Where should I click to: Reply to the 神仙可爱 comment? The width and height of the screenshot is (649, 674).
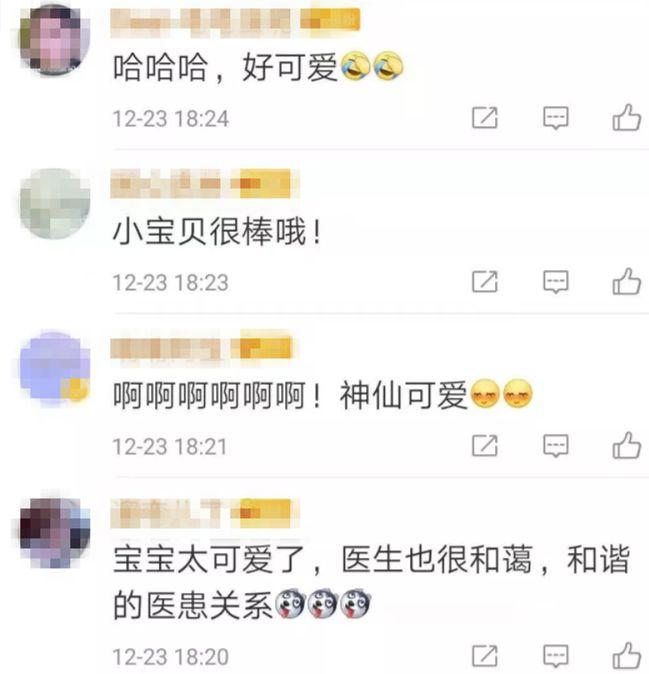tap(556, 446)
